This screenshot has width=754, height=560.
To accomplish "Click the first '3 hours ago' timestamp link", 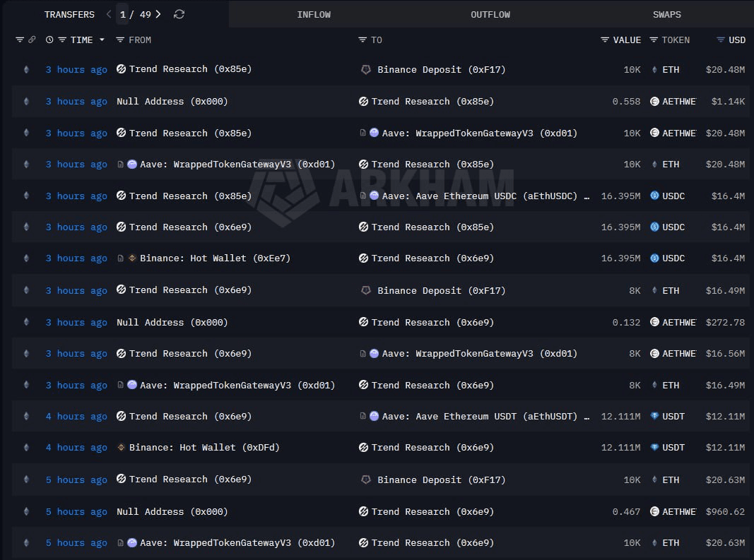I will pyautogui.click(x=76, y=69).
